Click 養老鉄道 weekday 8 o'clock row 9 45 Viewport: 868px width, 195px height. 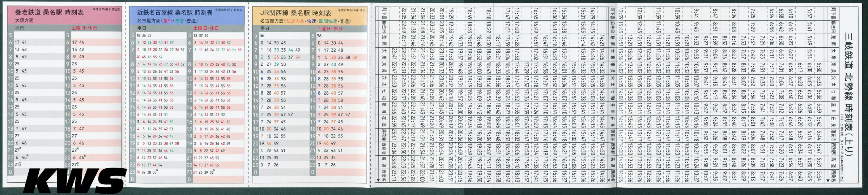[x=21, y=57]
